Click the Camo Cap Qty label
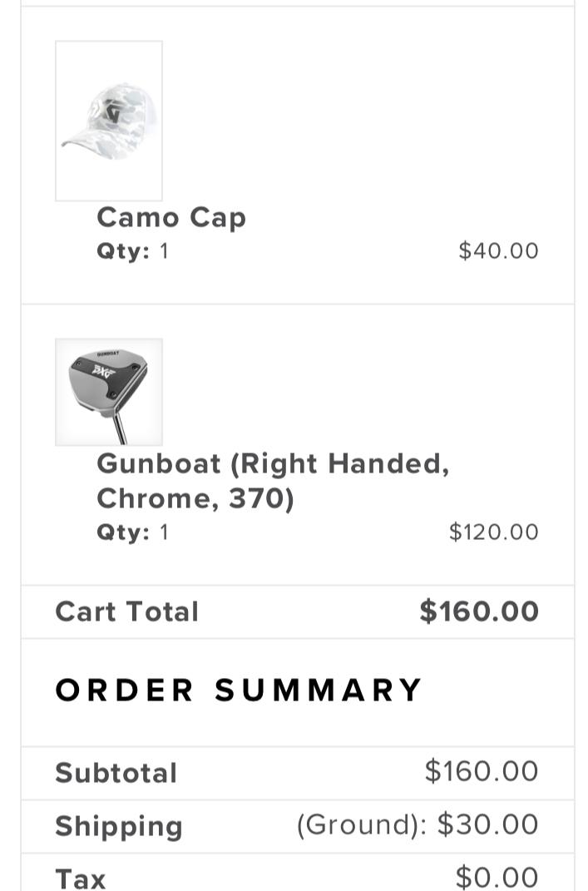 coord(122,251)
